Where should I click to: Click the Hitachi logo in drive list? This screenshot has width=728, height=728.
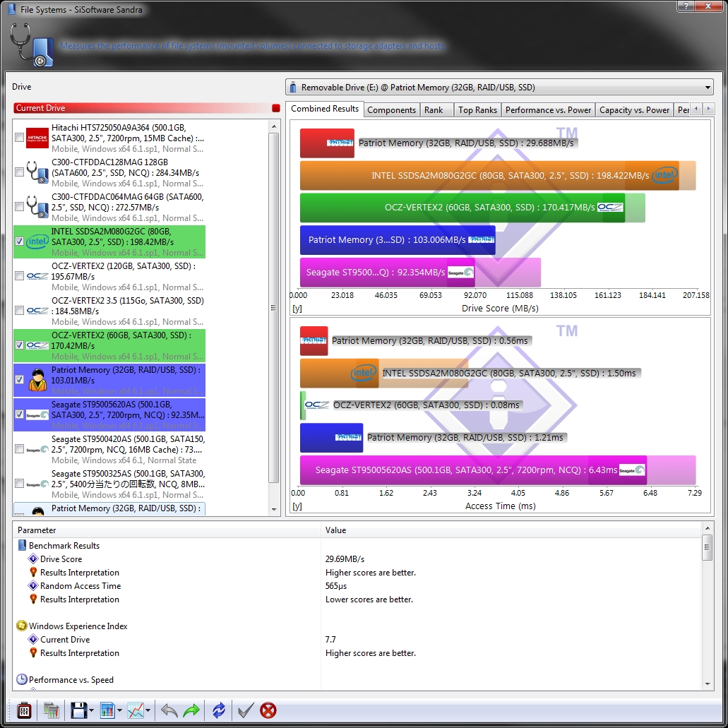click(x=37, y=138)
